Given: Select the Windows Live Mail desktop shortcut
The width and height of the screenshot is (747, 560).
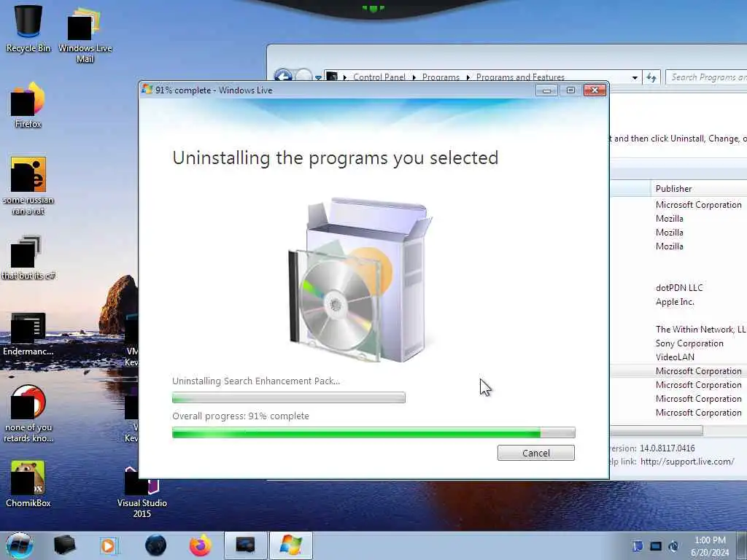Looking at the screenshot, I should (85, 34).
